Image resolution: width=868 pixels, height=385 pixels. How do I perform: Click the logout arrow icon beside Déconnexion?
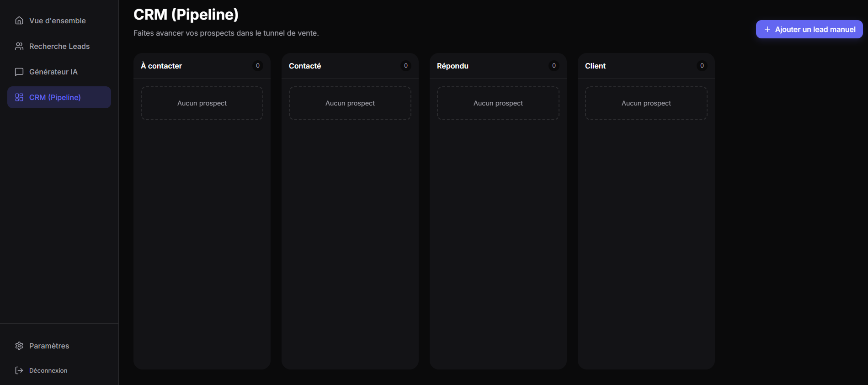[19, 370]
